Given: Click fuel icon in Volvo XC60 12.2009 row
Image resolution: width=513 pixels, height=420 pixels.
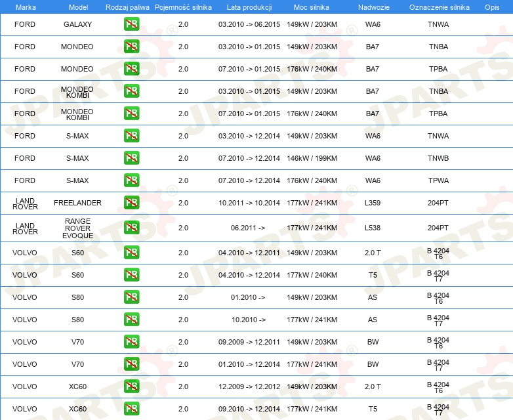Looking at the screenshot, I should click(131, 387).
